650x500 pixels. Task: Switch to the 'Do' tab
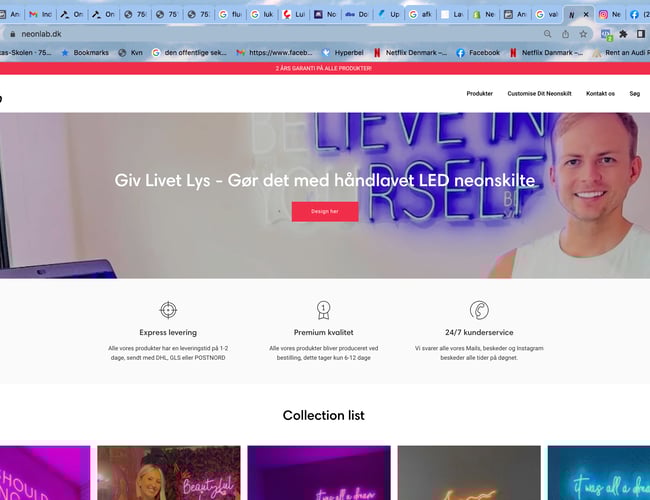pyautogui.click(x=357, y=15)
